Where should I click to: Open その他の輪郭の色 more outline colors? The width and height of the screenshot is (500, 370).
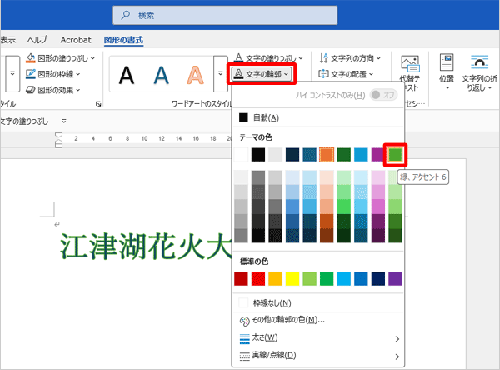318,321
